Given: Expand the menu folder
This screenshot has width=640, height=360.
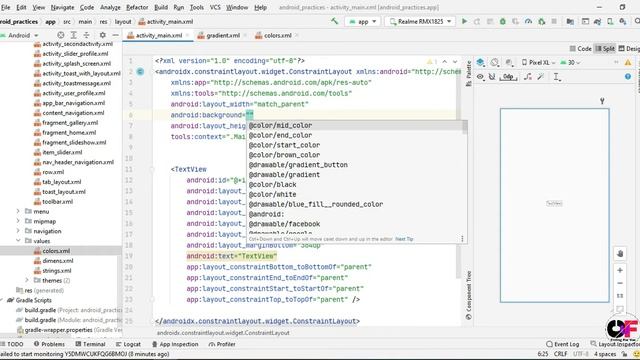Looking at the screenshot, I should [x=18, y=211].
